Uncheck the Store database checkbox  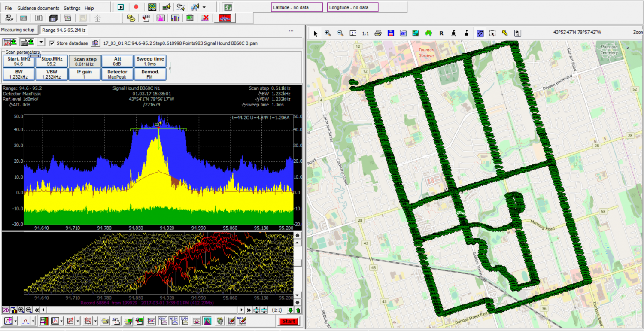tap(52, 43)
